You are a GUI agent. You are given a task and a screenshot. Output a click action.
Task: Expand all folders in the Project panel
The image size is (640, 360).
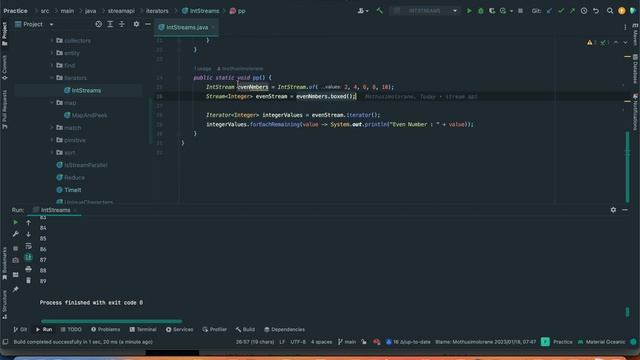[x=110, y=24]
